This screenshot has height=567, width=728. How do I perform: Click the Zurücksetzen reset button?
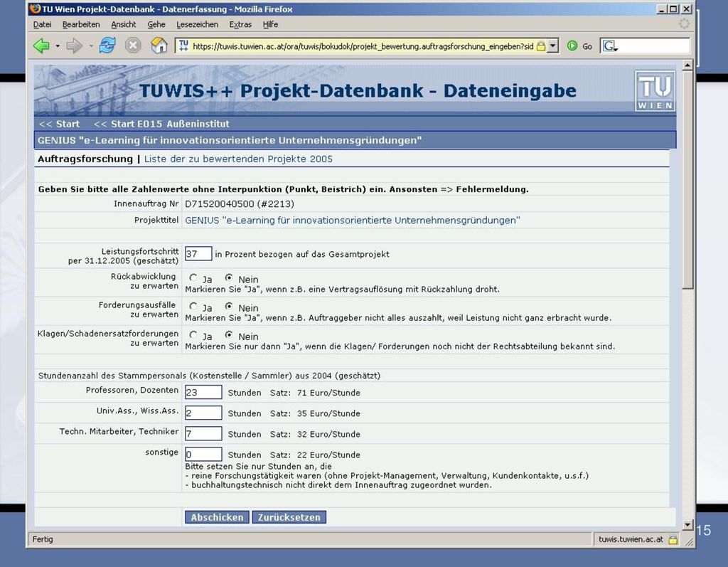(289, 517)
